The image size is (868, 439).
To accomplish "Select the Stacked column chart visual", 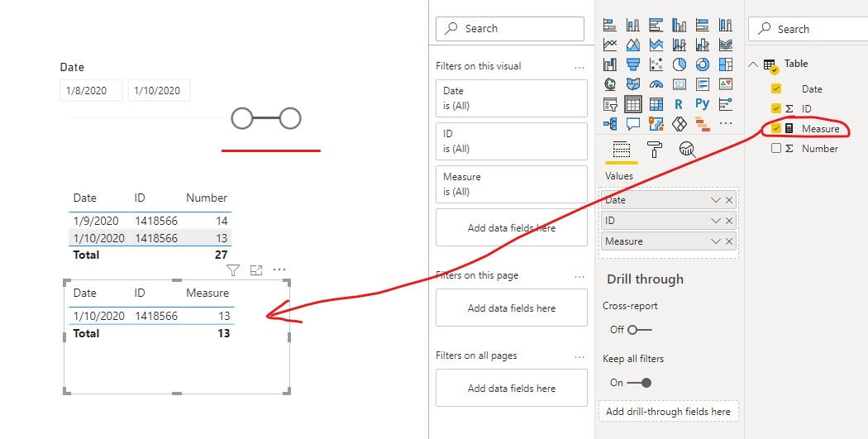I will [x=632, y=25].
